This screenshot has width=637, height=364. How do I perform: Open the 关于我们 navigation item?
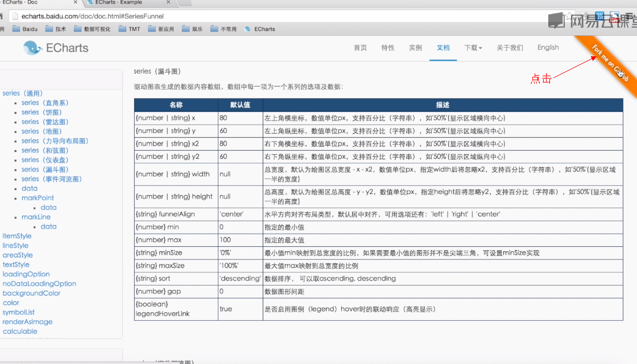pyautogui.click(x=510, y=48)
